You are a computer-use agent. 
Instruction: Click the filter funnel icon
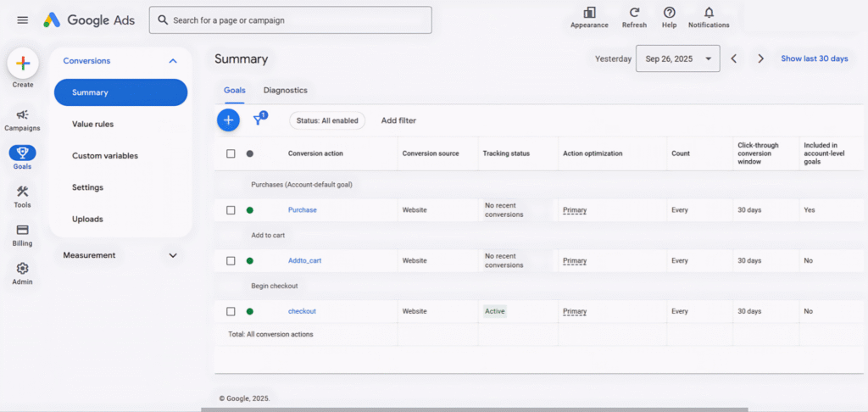click(x=259, y=120)
